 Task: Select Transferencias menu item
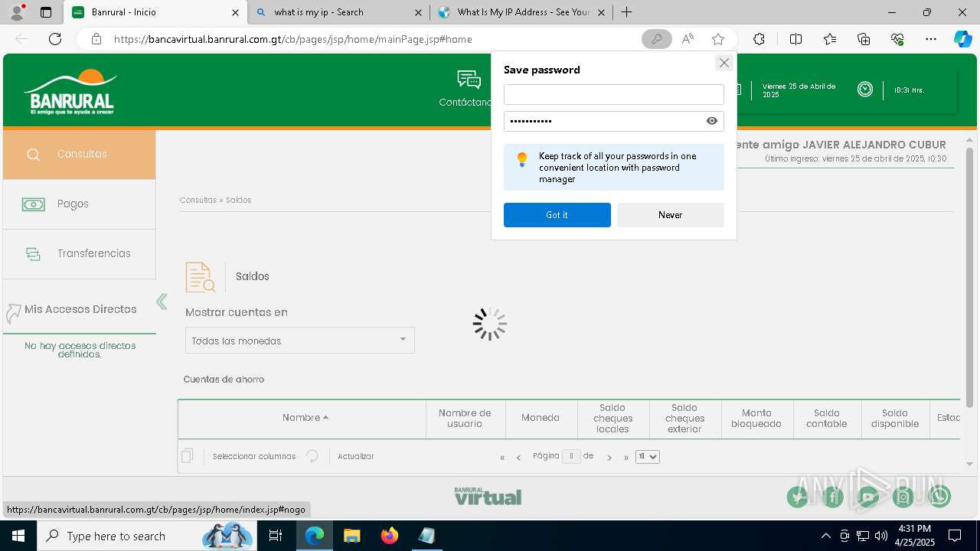79,254
